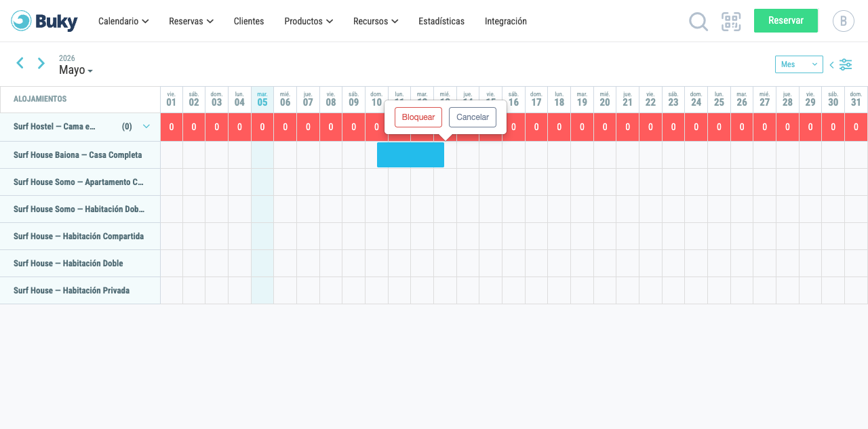Select day 24 column header

(x=696, y=100)
